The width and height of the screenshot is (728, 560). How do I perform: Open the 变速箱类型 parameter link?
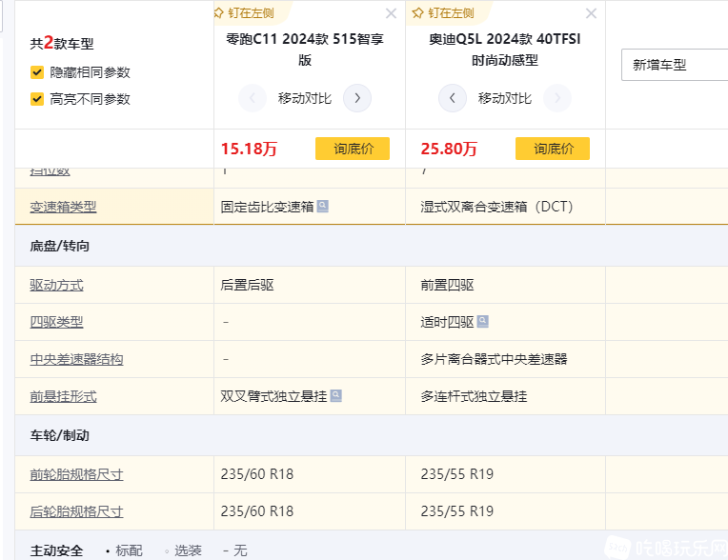[x=63, y=207]
